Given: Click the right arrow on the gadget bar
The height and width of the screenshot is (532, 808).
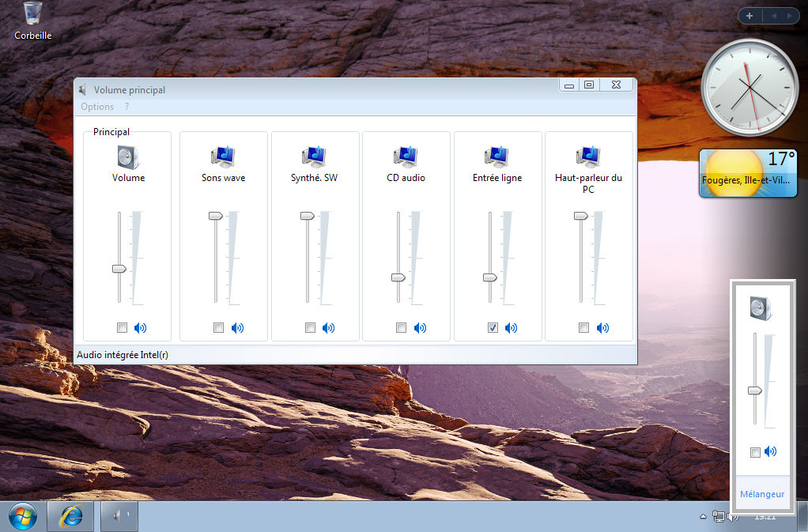Looking at the screenshot, I should pos(788,15).
